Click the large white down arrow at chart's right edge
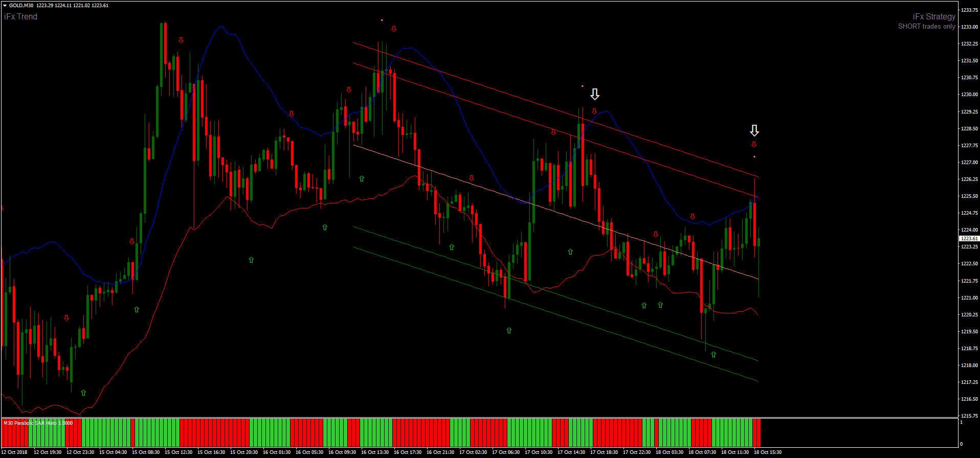 click(x=754, y=130)
